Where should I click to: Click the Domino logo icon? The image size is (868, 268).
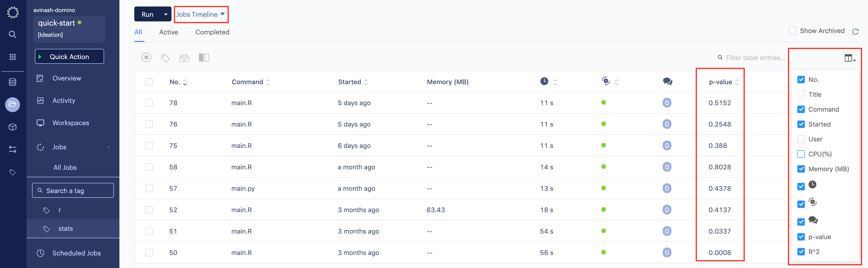pos(13,13)
